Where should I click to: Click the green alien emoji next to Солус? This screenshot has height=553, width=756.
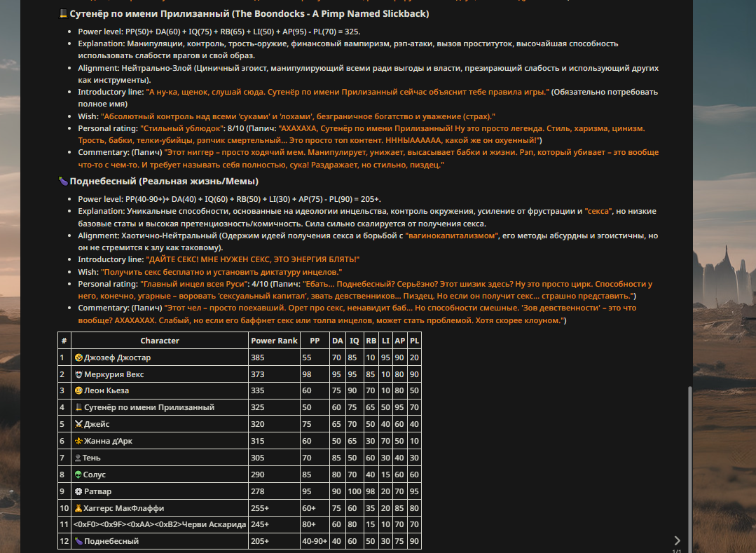[78, 475]
